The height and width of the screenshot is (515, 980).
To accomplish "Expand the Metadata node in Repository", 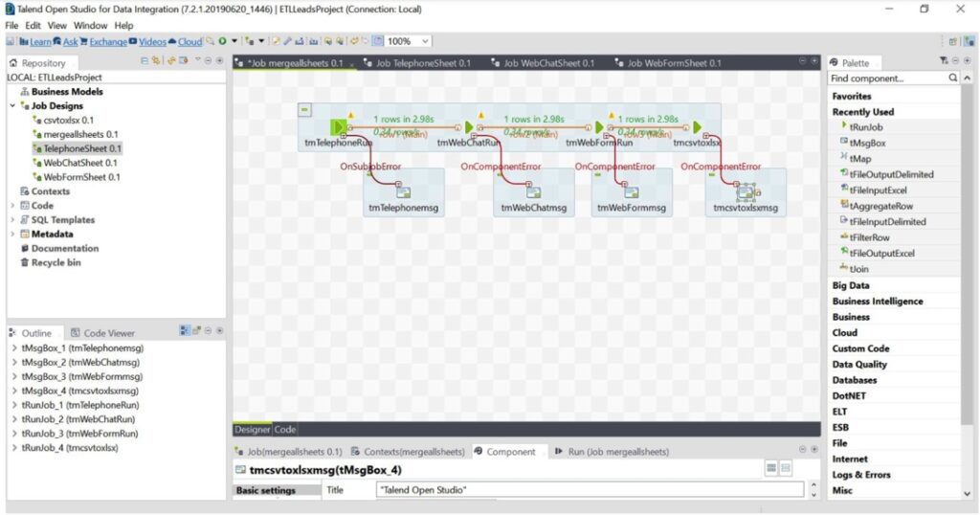I will (12, 235).
